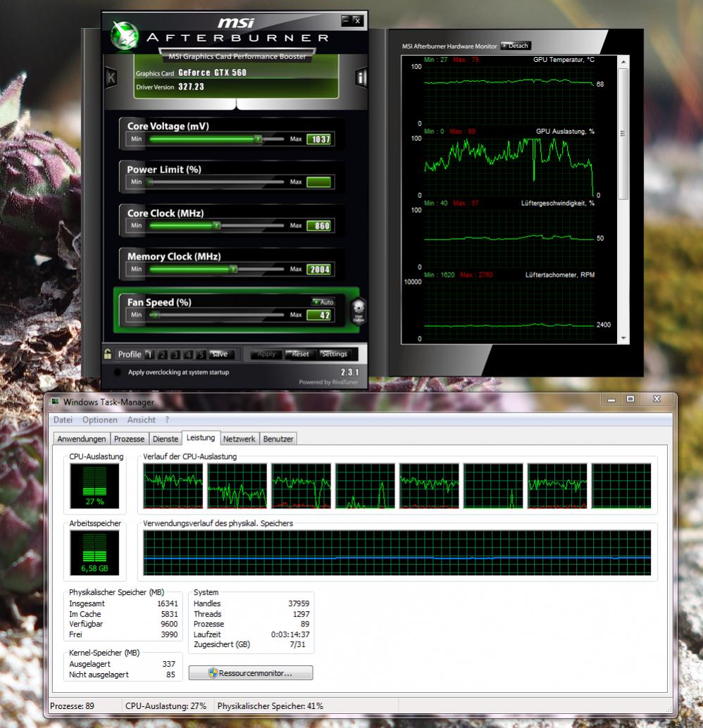
Task: Click the Fan Speed value field 42
Action: coord(319,315)
